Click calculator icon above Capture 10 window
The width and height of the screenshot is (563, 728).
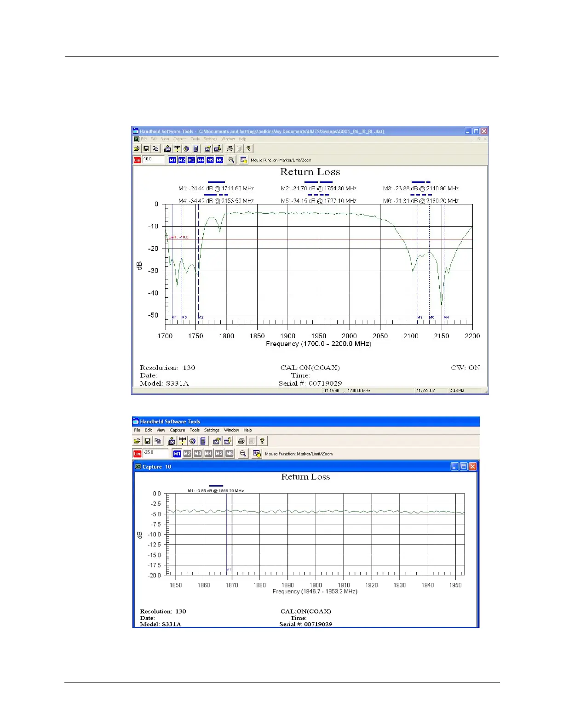203,441
